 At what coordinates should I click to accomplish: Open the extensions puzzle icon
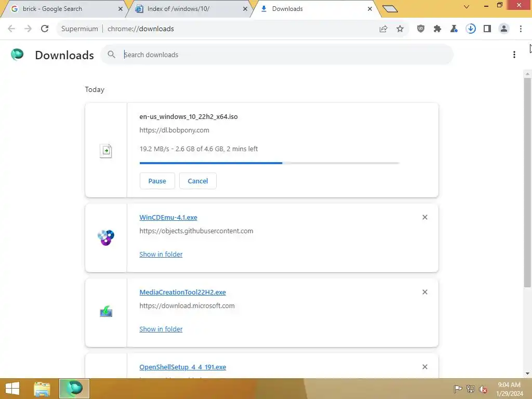tap(437, 29)
